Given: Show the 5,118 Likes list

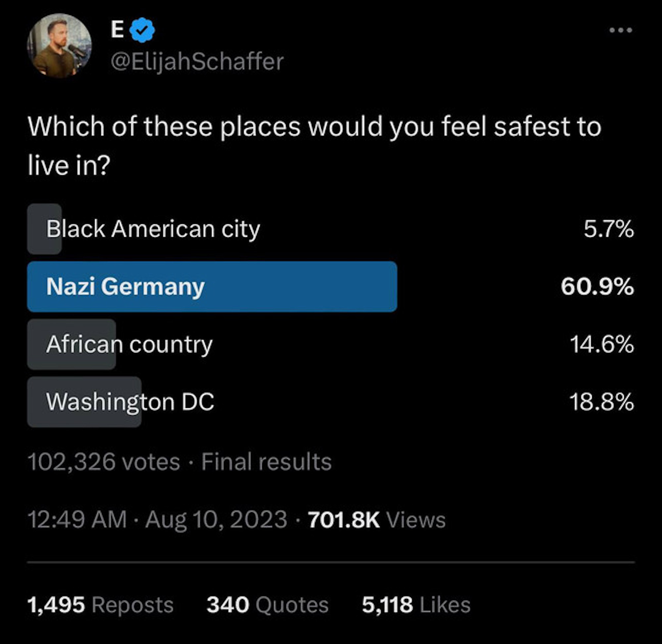Looking at the screenshot, I should coord(416,605).
